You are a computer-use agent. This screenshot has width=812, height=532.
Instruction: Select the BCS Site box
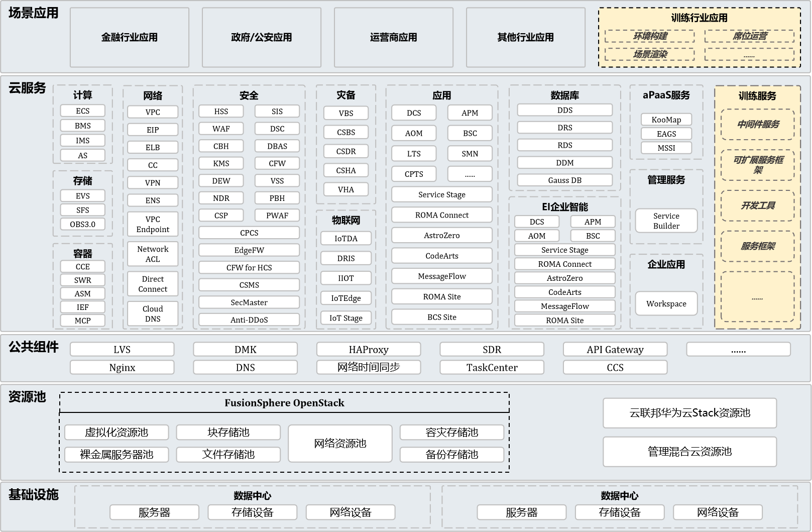click(442, 317)
